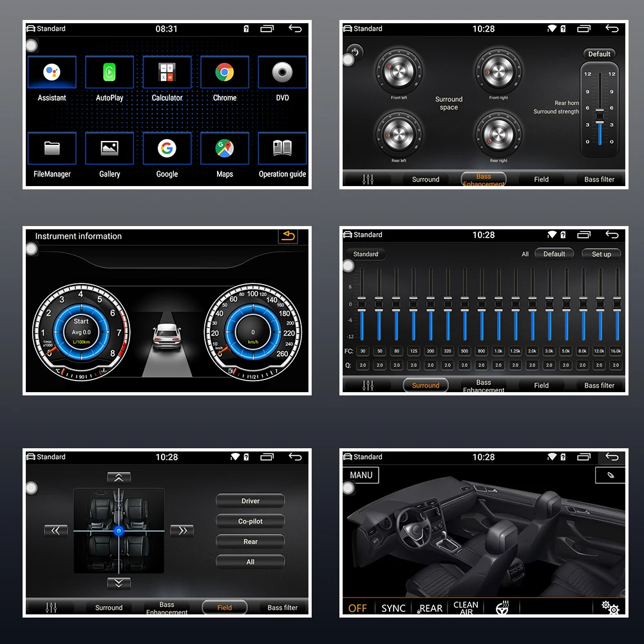Turn climate control OFF

(x=358, y=607)
